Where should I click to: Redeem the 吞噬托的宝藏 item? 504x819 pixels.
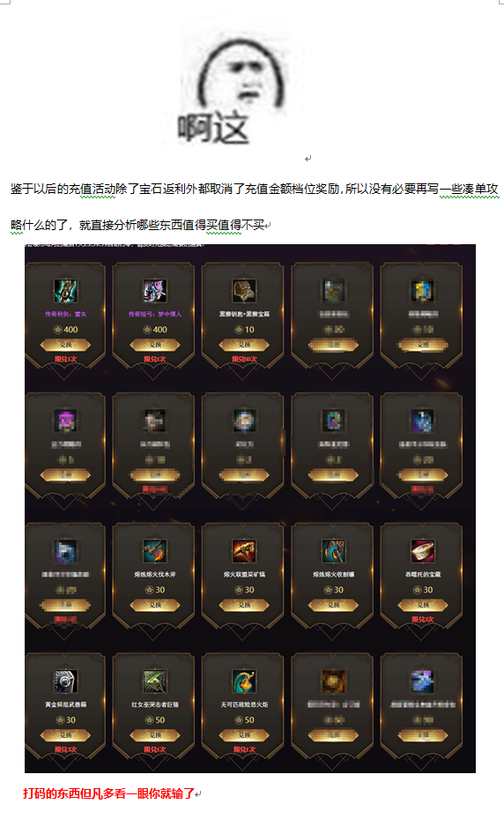[423, 605]
